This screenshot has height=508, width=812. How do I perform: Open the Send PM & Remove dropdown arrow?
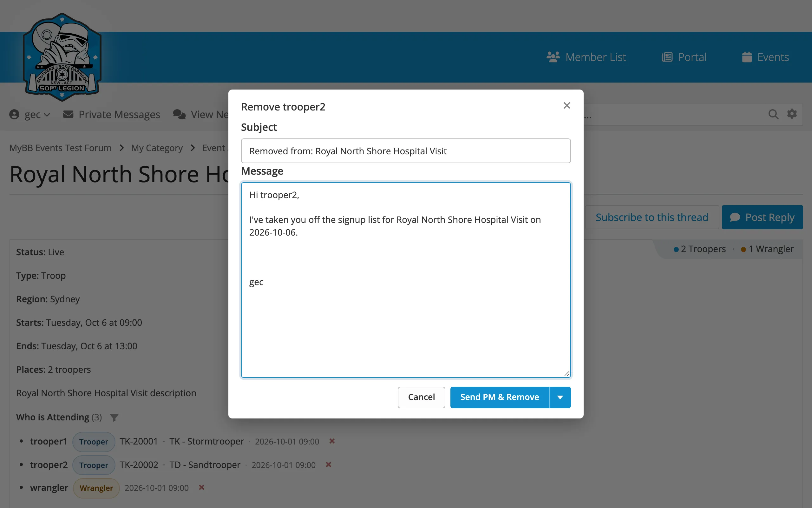click(560, 397)
